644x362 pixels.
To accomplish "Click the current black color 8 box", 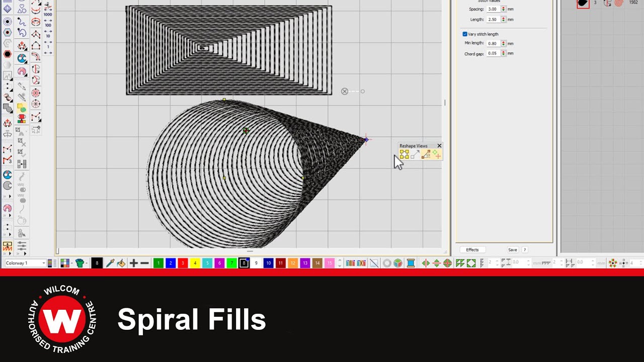I will tap(97, 263).
